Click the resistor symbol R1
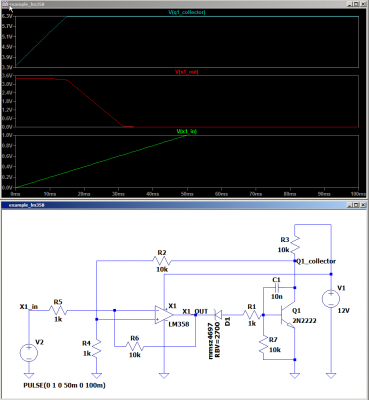Image resolution: width=369 pixels, height=400 pixels. 251,315
